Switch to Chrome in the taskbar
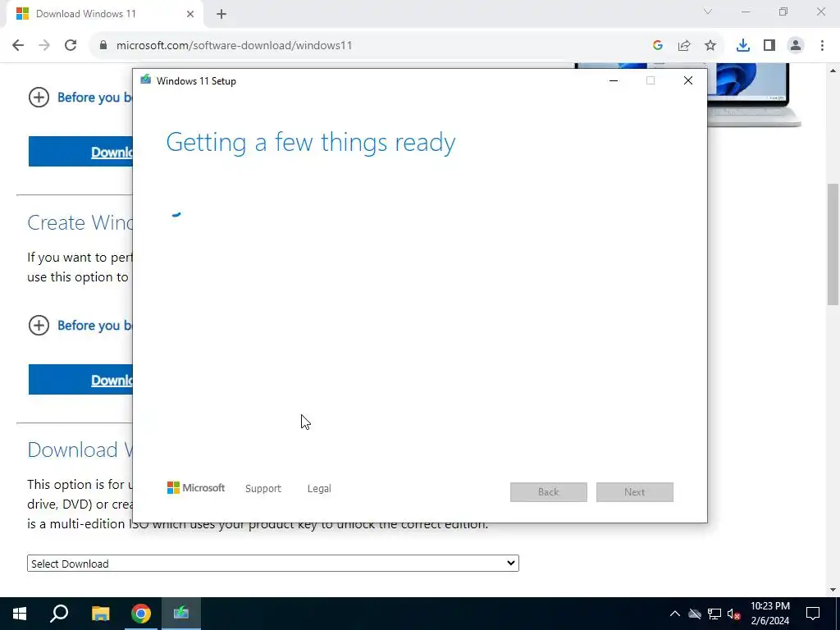The width and height of the screenshot is (840, 630). [x=141, y=614]
